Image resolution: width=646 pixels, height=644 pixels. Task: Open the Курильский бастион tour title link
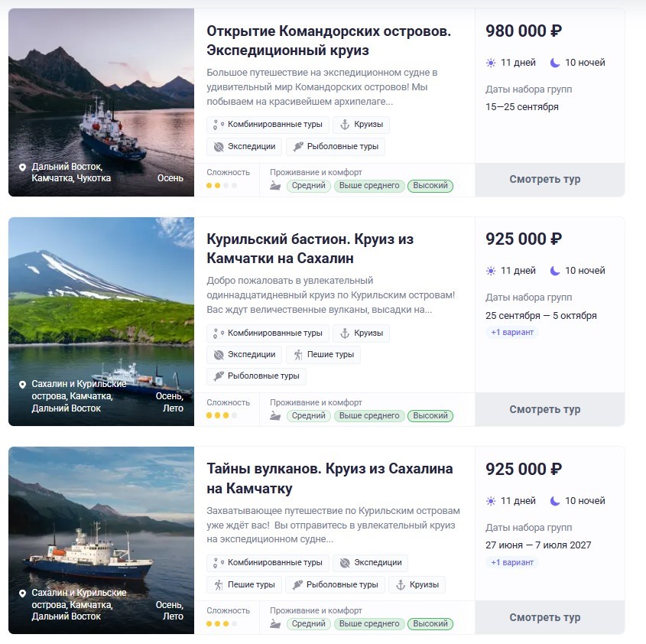[310, 249]
